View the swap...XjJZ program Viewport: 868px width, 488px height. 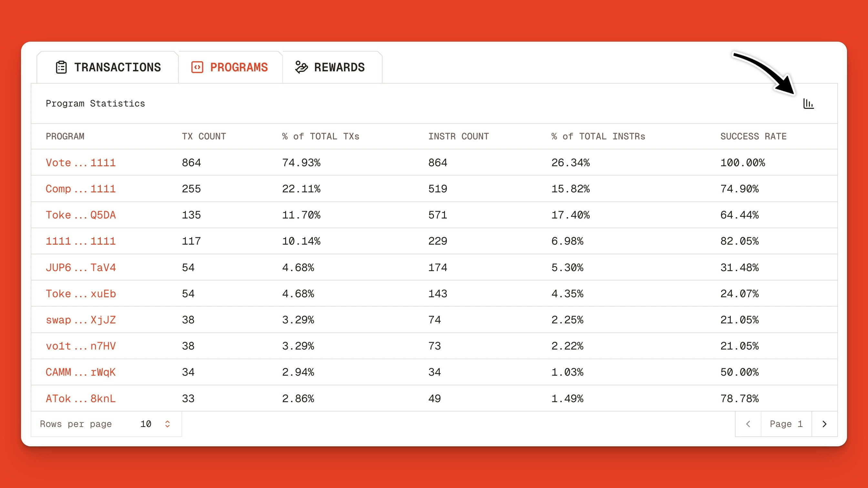coord(81,320)
